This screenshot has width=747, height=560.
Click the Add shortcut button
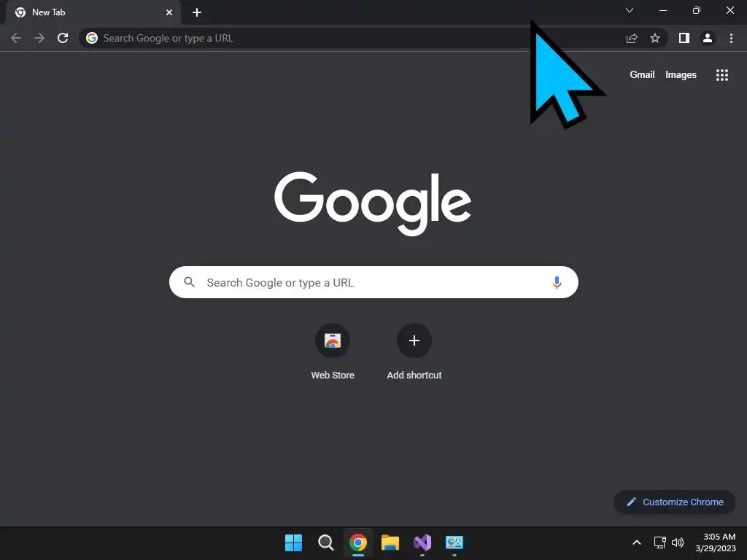(414, 352)
